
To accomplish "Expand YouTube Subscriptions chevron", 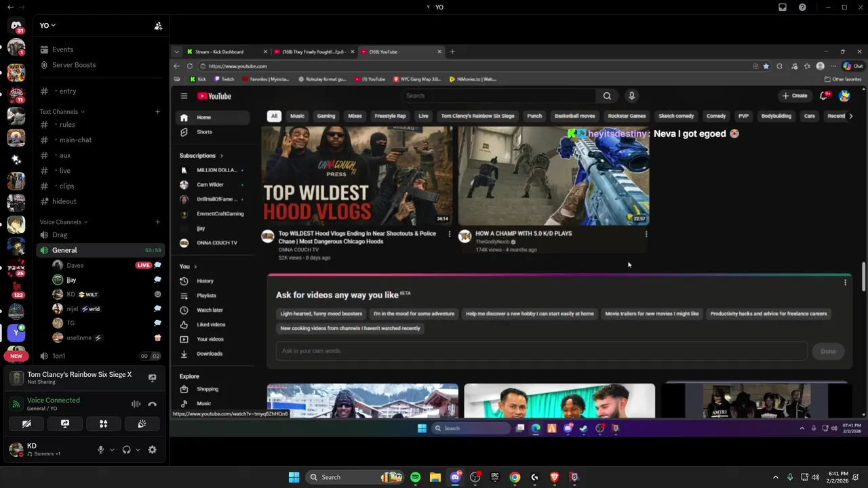I will [x=221, y=156].
